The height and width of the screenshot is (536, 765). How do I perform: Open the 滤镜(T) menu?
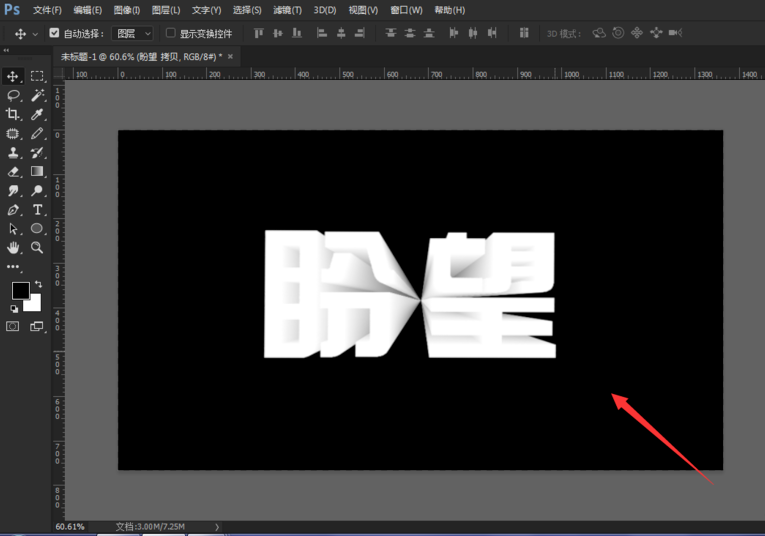pyautogui.click(x=287, y=10)
